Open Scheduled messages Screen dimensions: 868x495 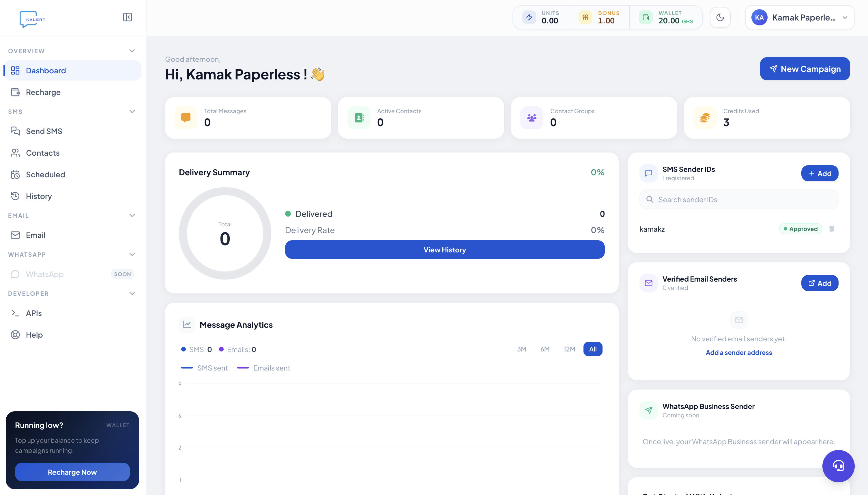pos(72,174)
